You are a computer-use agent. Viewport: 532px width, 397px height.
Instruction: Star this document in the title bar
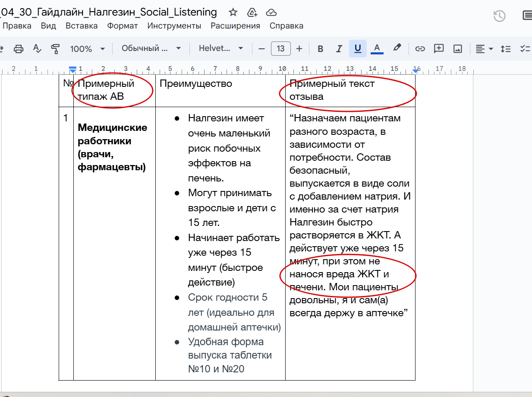pyautogui.click(x=233, y=12)
